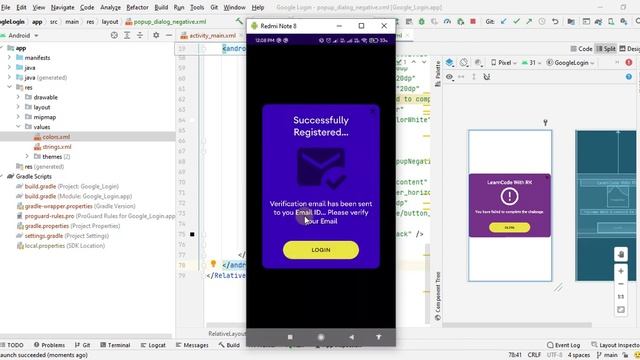Image resolution: width=640 pixels, height=360 pixels.
Task: Click the blue help icon in designer
Action: (629, 77)
